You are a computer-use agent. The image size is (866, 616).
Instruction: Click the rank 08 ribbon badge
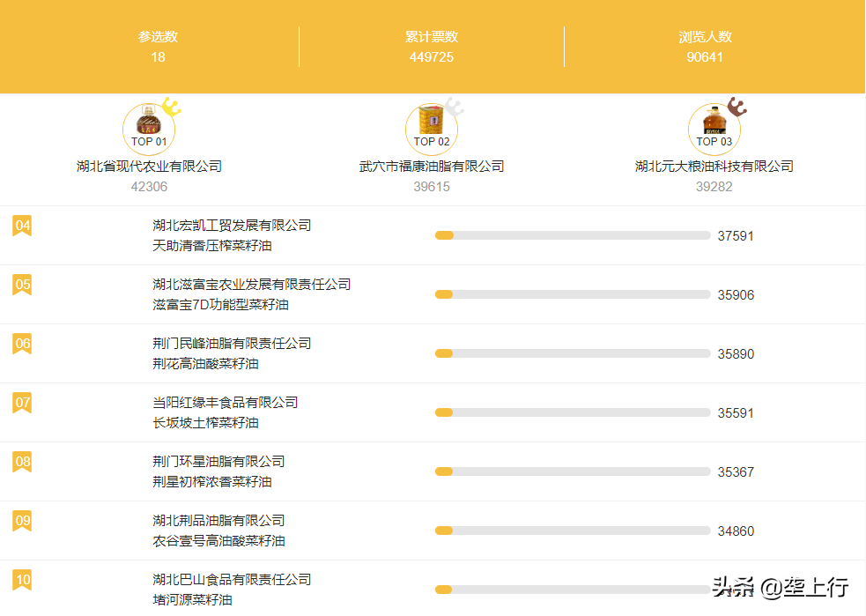pyautogui.click(x=22, y=462)
